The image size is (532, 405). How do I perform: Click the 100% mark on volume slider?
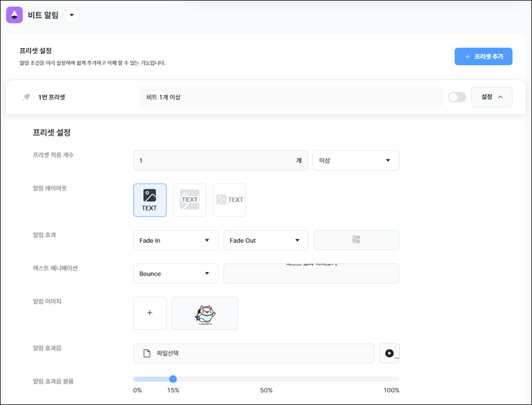pyautogui.click(x=391, y=390)
